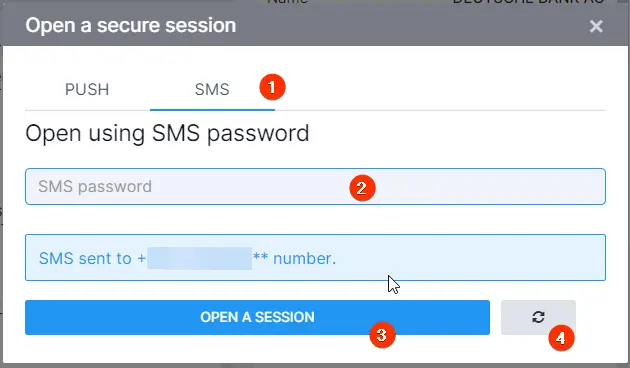Click the word 'number.' in SMS notice
Screen dimensions: 630x368
click(x=305, y=258)
